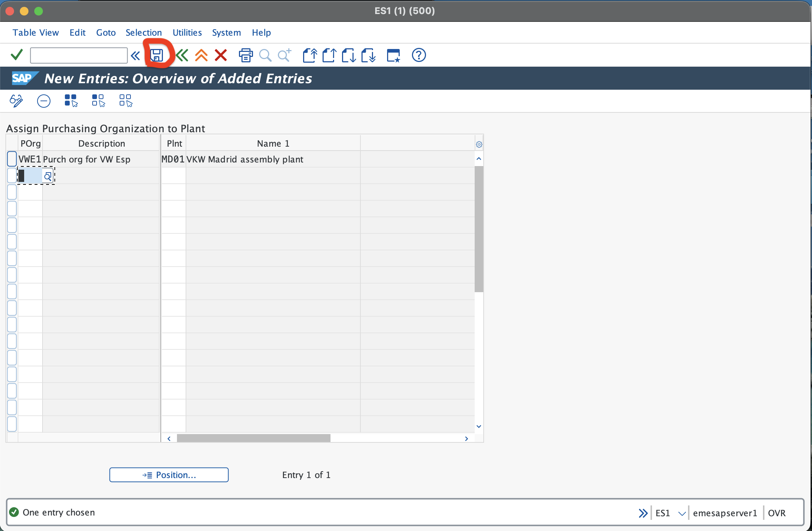Click the Delete minus-circle icon
The height and width of the screenshot is (531, 812).
[44, 101]
